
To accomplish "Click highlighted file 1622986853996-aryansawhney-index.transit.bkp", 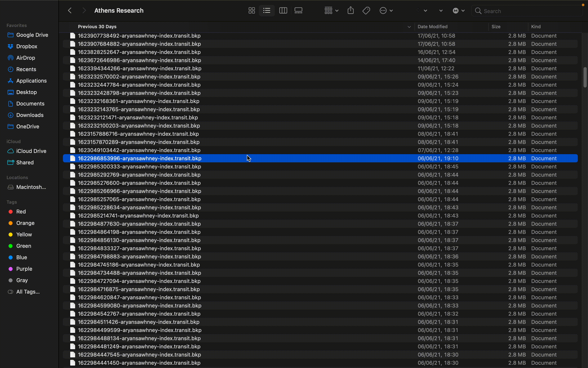I will click(x=320, y=158).
